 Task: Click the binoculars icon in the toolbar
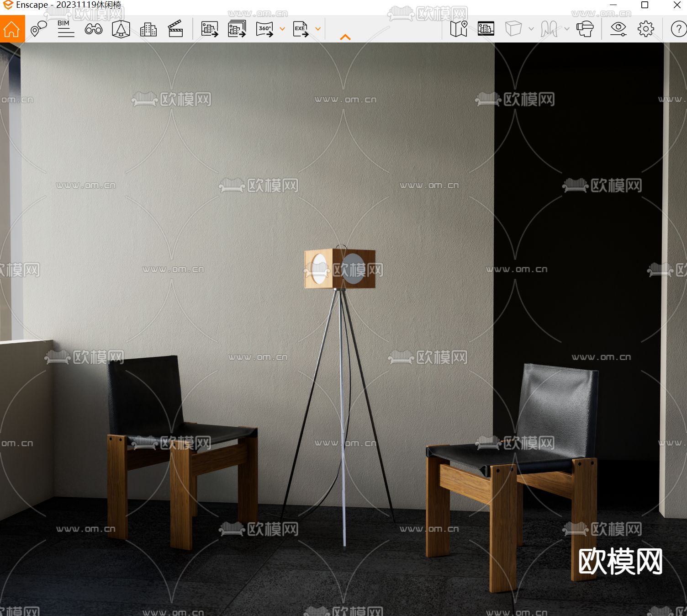coord(94,29)
